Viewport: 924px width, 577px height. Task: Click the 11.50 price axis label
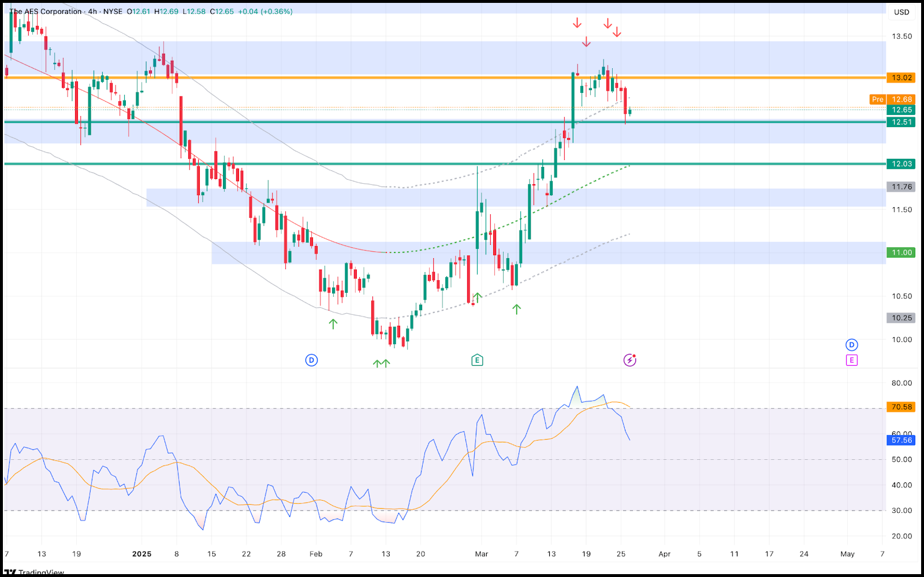(x=901, y=210)
